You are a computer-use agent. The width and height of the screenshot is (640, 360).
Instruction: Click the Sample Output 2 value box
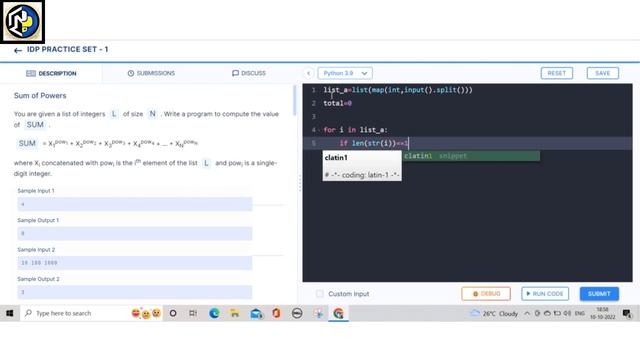tap(135, 292)
